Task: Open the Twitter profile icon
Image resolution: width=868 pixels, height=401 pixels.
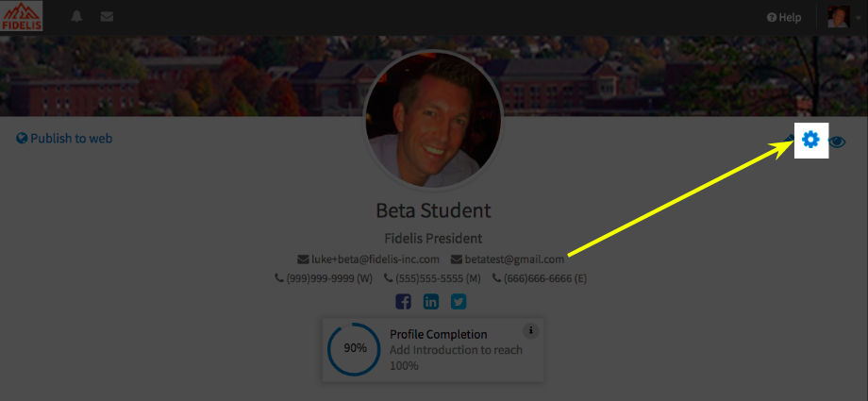Action: coord(459,302)
